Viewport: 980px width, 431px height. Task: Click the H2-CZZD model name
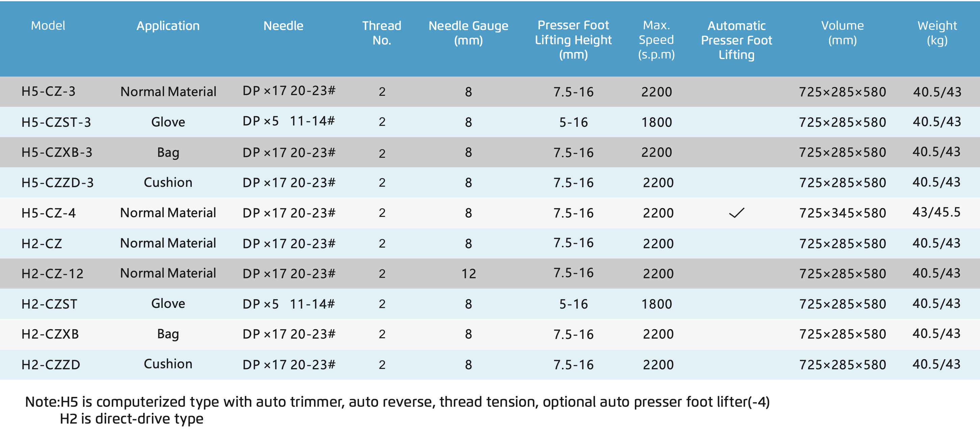tap(51, 365)
